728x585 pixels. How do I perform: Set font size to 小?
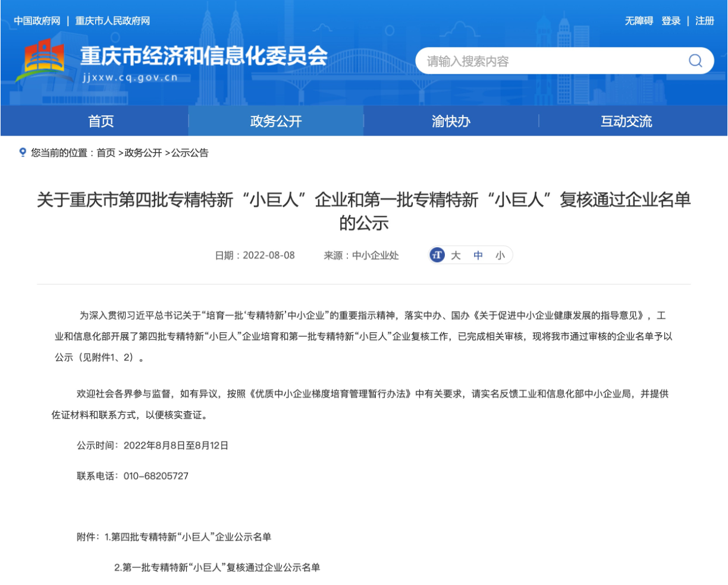point(500,256)
